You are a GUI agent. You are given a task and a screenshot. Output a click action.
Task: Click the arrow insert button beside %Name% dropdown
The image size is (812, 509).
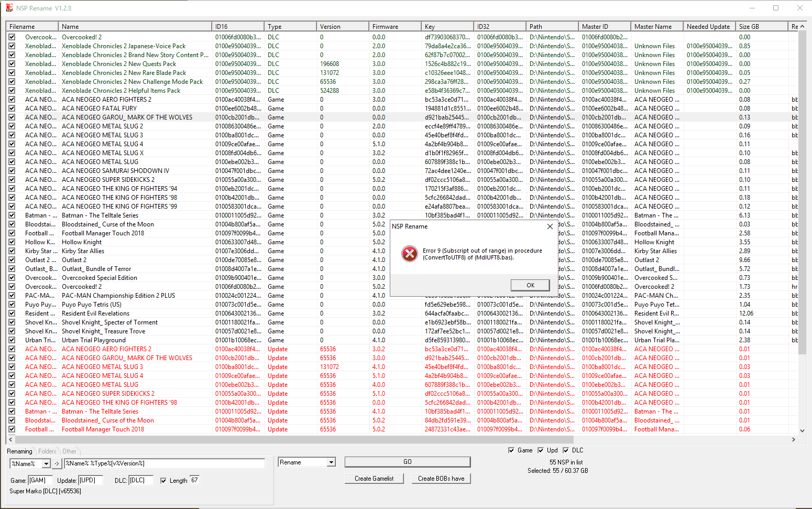[57, 463]
